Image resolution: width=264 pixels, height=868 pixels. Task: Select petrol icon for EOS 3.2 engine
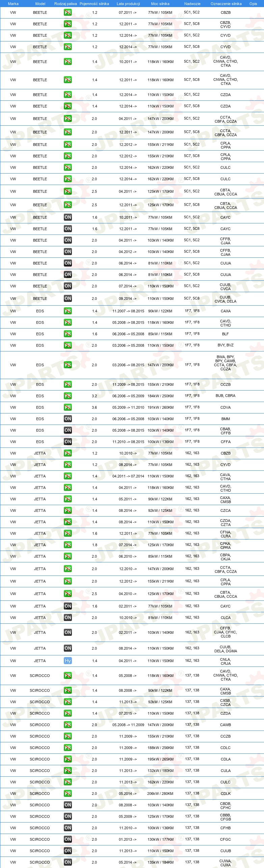click(68, 396)
